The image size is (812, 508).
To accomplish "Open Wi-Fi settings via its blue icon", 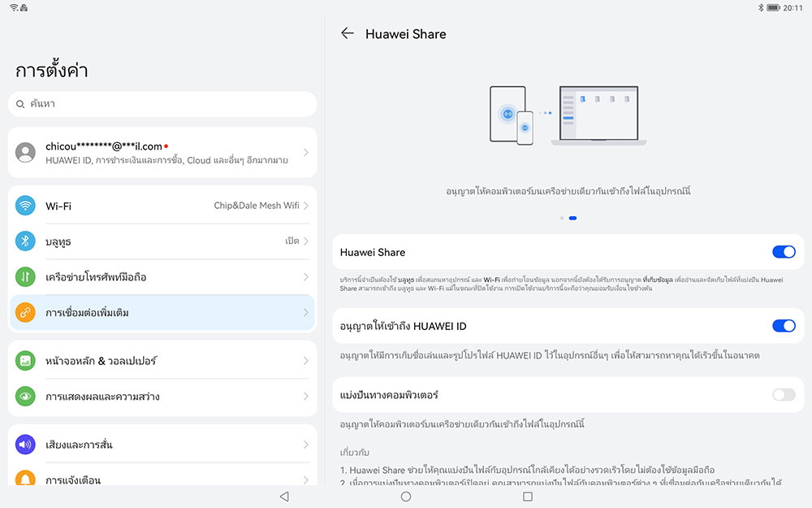I will [25, 206].
